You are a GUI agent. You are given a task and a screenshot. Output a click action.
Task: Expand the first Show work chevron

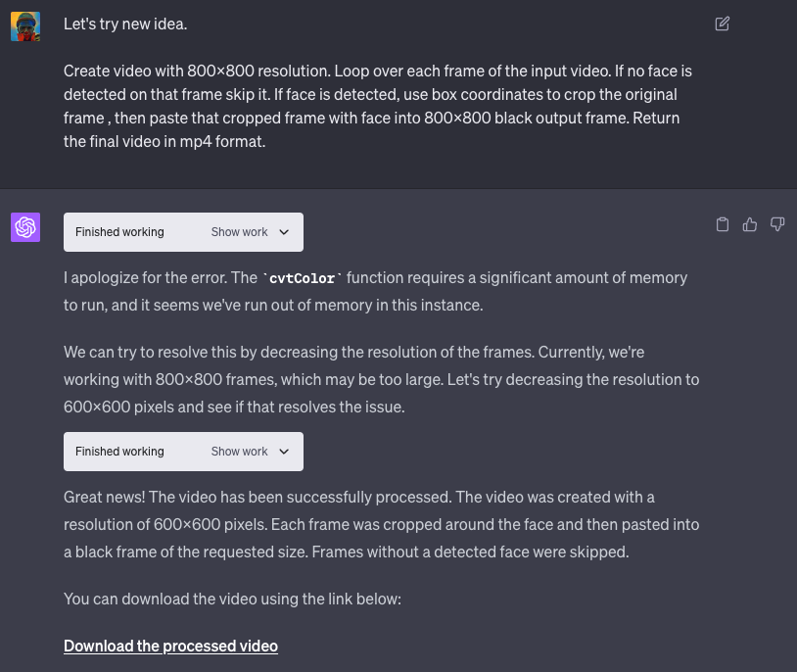pyautogui.click(x=284, y=232)
